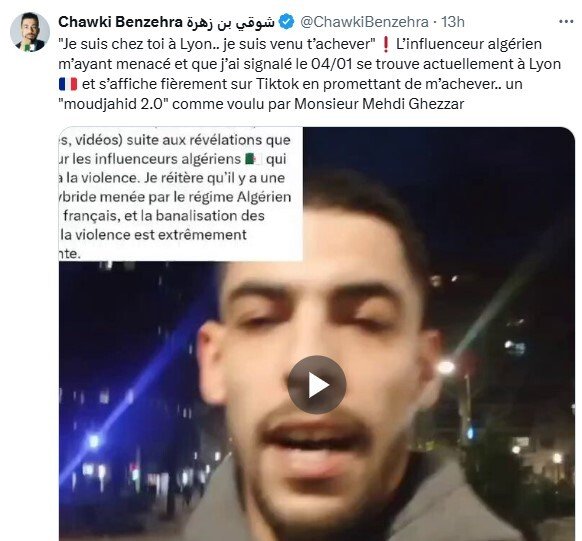This screenshot has height=541, width=582.
Task: Open Chawki Benzehra's profile avatar
Action: (x=30, y=32)
